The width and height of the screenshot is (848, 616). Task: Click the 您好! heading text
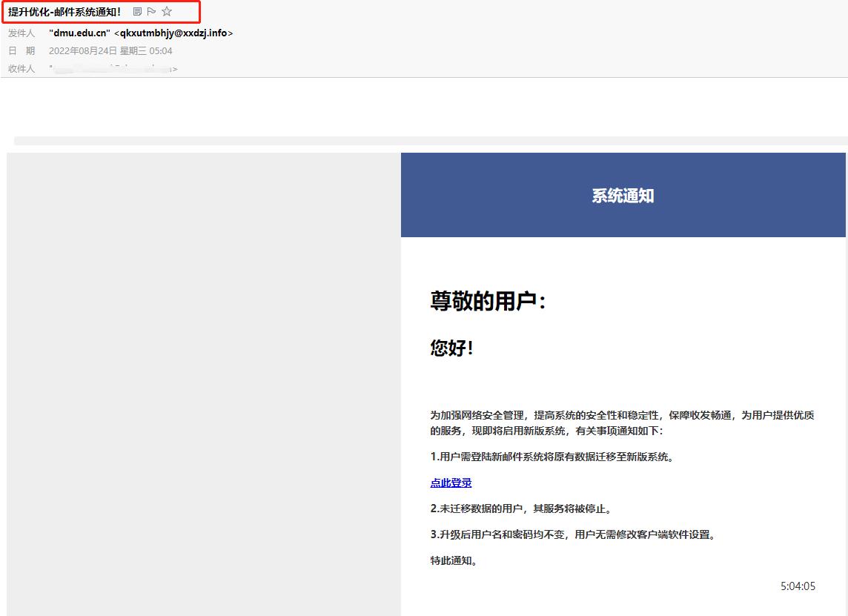pos(452,347)
